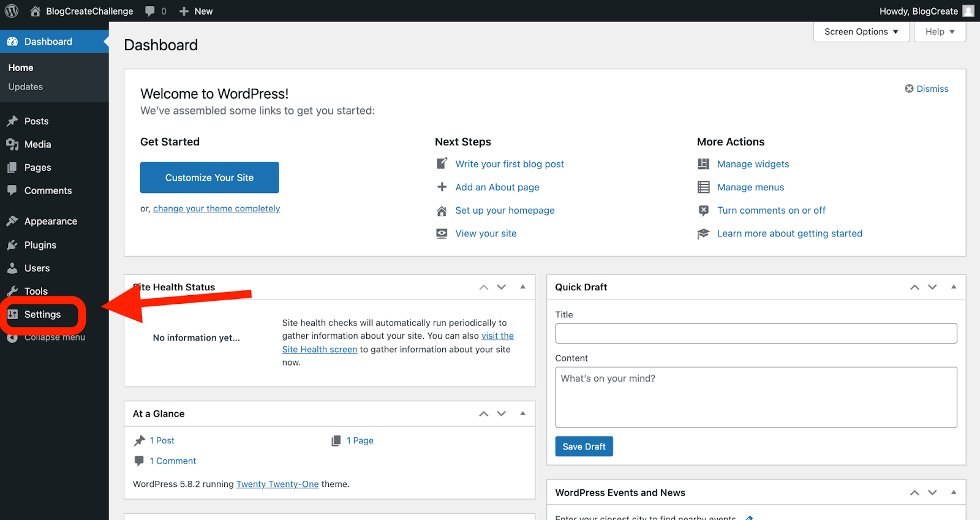This screenshot has height=520, width=980.
Task: Click the Posts pushpin icon in sidebar
Action: click(x=12, y=121)
